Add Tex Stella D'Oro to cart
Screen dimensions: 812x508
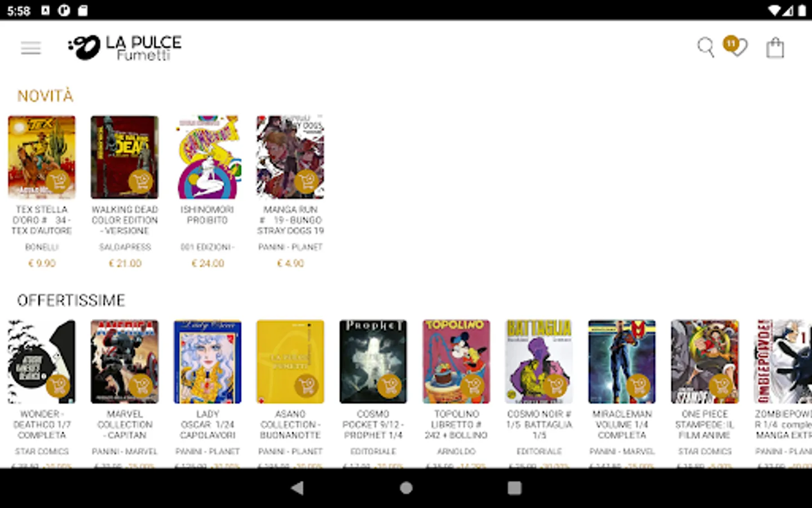point(58,182)
